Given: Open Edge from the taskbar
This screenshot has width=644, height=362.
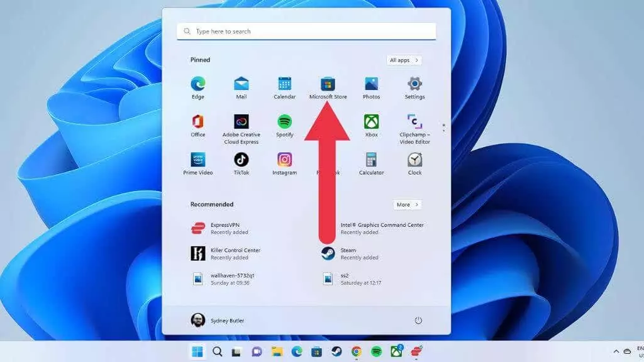Looking at the screenshot, I should tap(297, 352).
